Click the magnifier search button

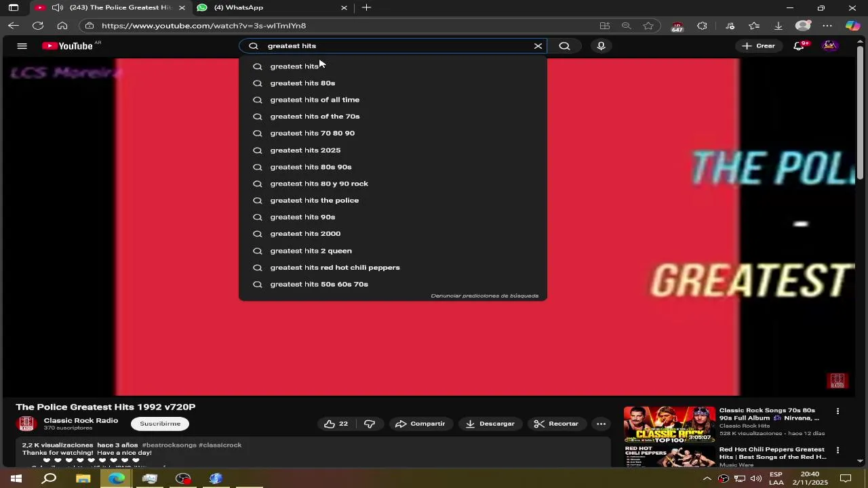click(x=564, y=46)
